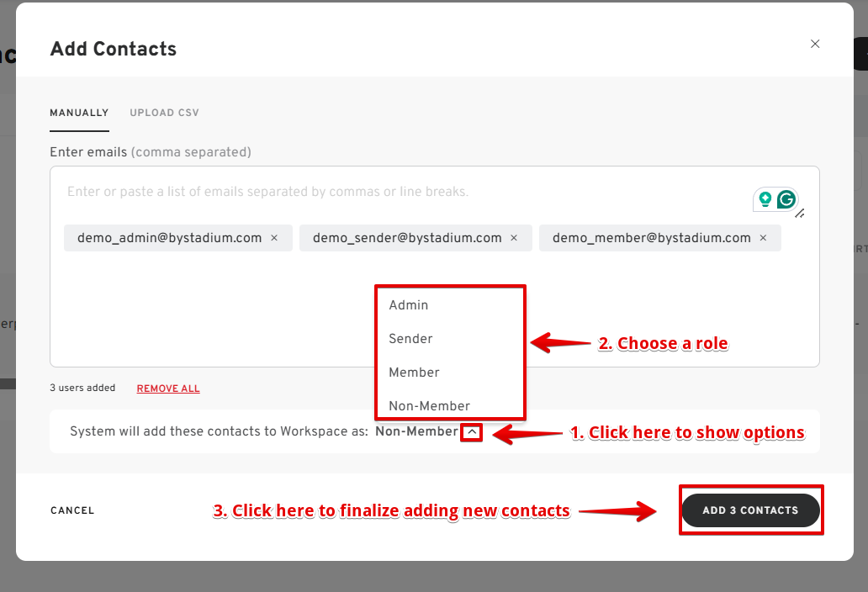Remove demo_member@bystadium.com using its x icon
868x592 pixels.
763,238
